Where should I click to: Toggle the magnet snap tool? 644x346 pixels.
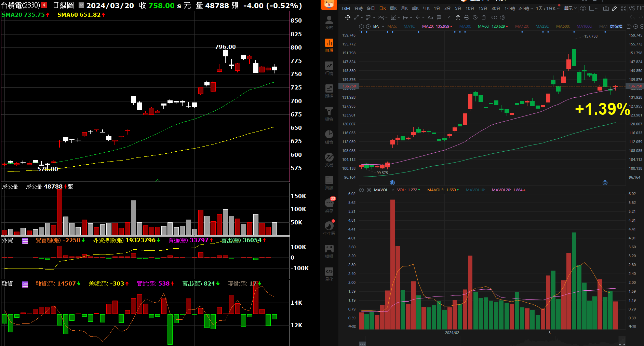click(x=458, y=17)
